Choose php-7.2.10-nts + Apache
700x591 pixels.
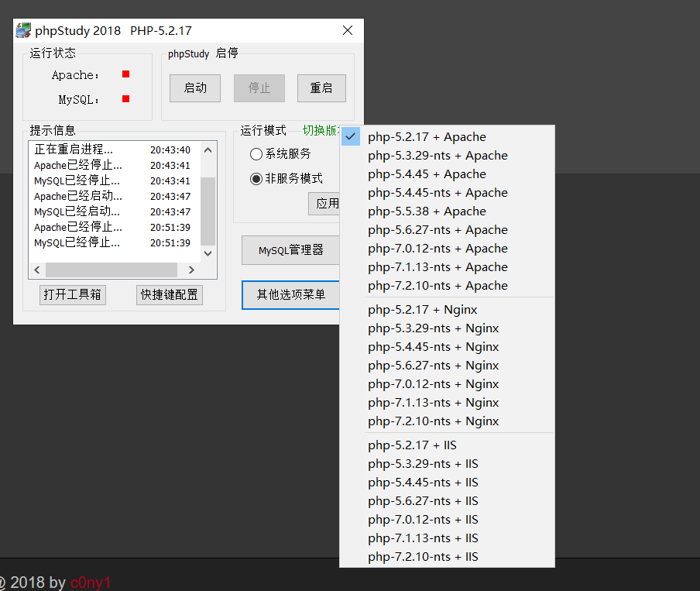[x=447, y=286]
